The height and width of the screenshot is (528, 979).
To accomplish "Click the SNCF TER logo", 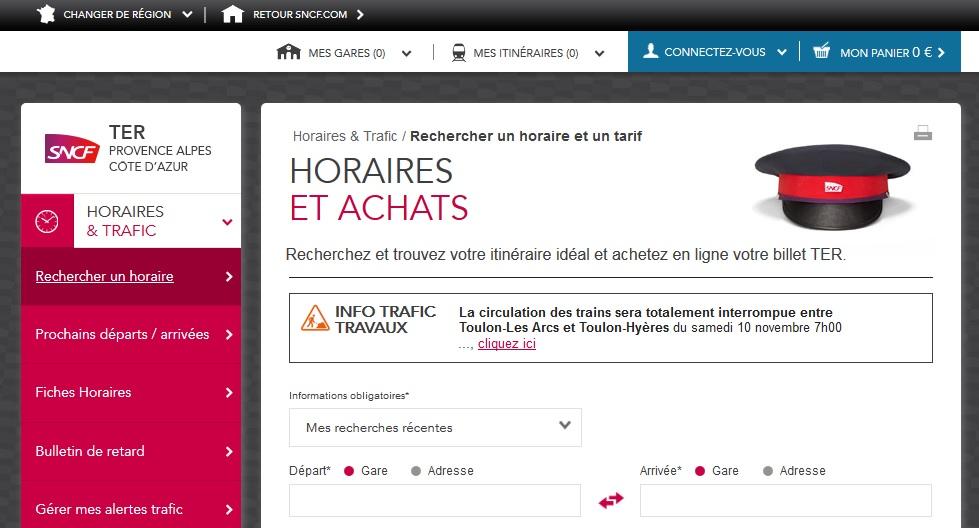I will (72, 148).
